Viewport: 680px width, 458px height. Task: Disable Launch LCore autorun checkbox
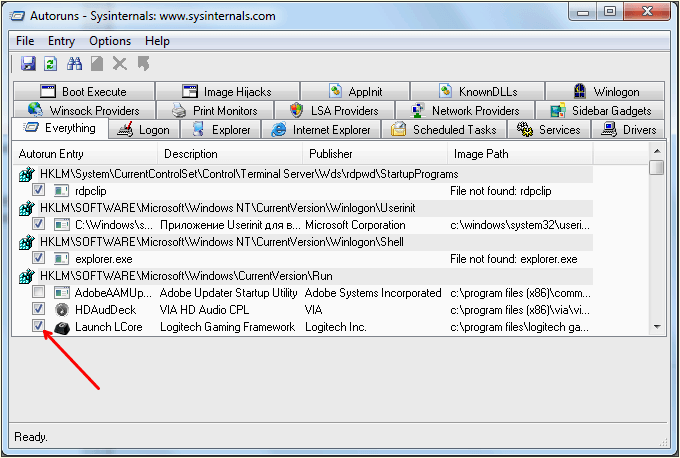coord(38,325)
